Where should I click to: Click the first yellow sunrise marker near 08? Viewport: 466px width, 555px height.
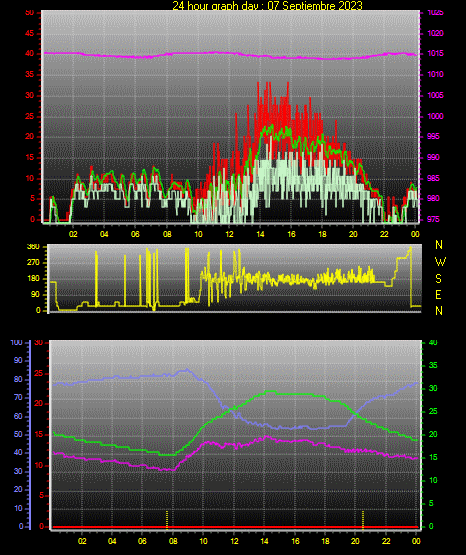click(x=167, y=519)
